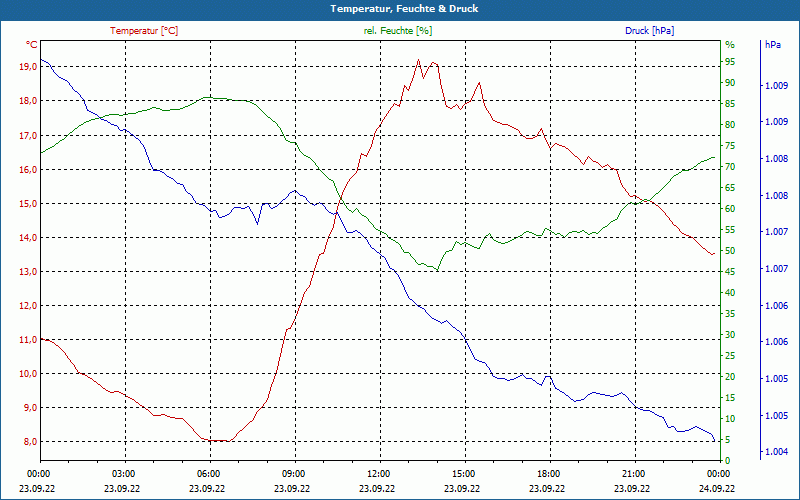Image resolution: width=800 pixels, height=500 pixels.
Task: Select the 'Temperatur [°C]' legend label
Action: coord(144,31)
